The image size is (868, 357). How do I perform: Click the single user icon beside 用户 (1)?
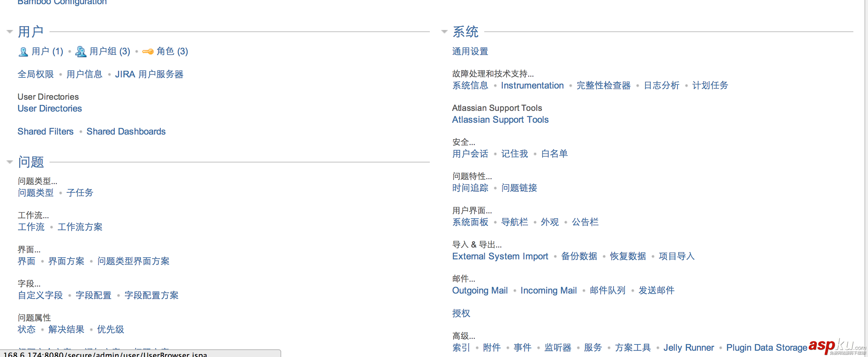(x=23, y=52)
